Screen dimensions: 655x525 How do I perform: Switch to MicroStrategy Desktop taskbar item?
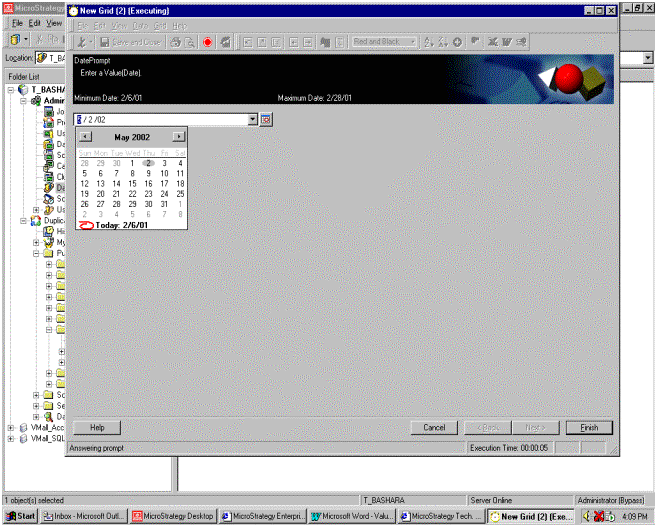173,516
